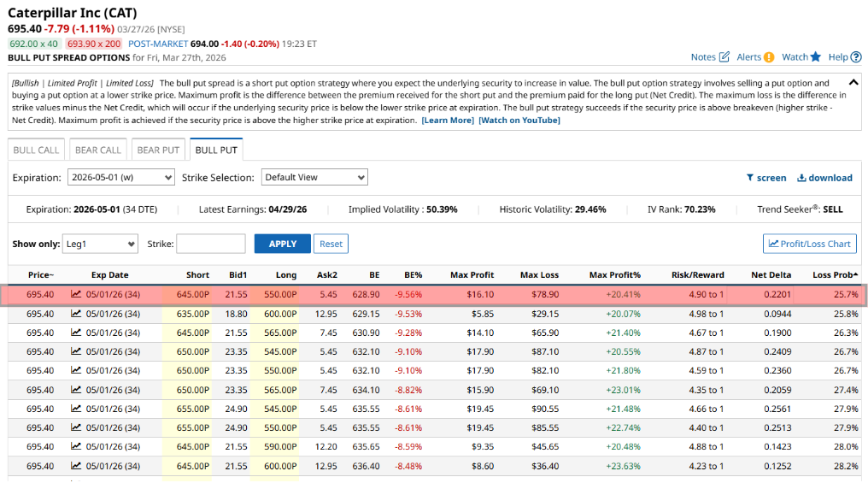
Task: Open the Help question mark icon
Action: point(856,57)
